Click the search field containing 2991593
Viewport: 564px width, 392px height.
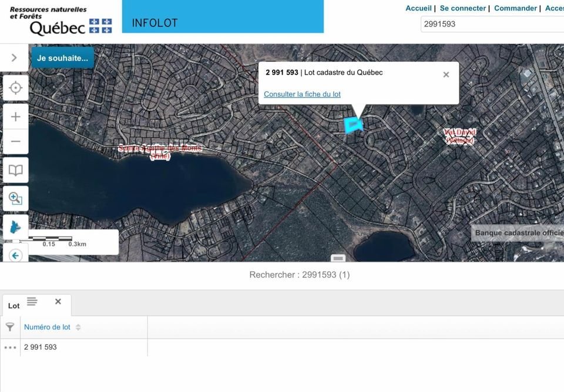pos(491,24)
